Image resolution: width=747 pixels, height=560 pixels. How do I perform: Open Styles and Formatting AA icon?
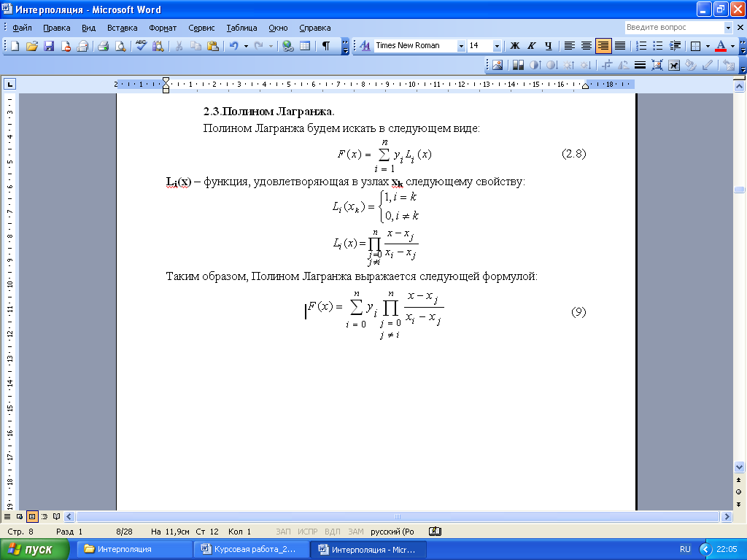(365, 46)
